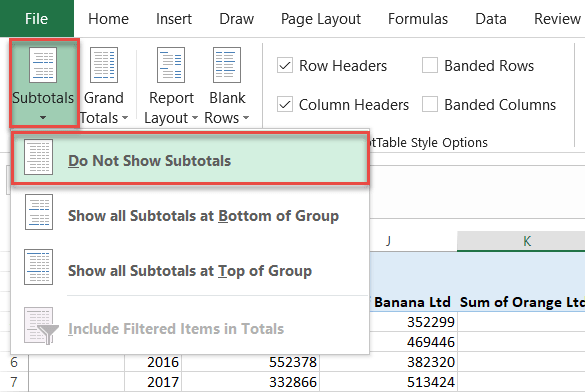Enable the Banded Columns checkbox
The height and width of the screenshot is (392, 585).
pos(430,104)
